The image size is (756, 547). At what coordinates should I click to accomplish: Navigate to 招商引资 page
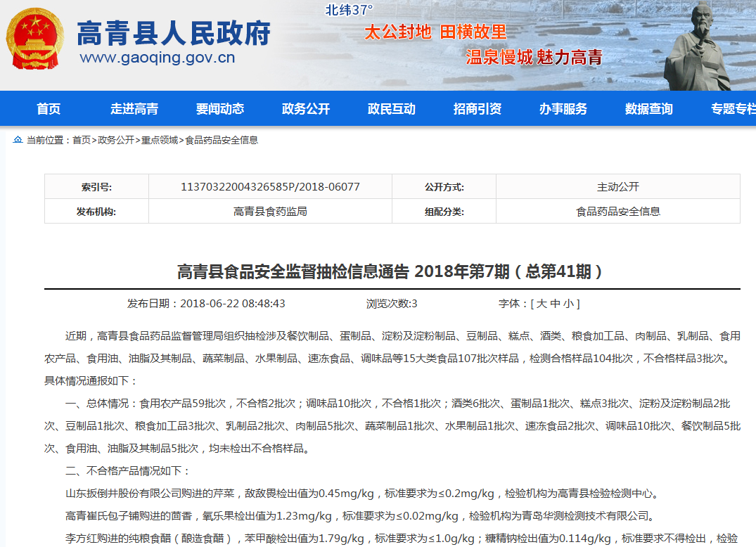(x=478, y=109)
